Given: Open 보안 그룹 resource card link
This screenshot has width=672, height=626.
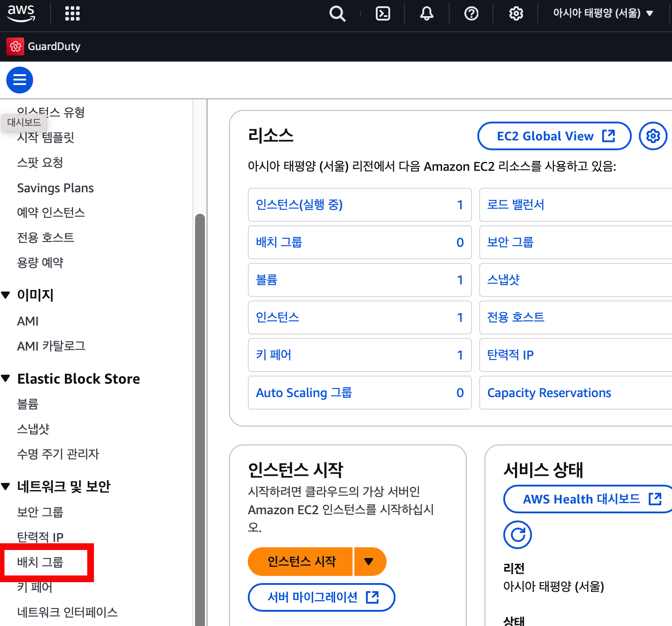Looking at the screenshot, I should pos(510,242).
